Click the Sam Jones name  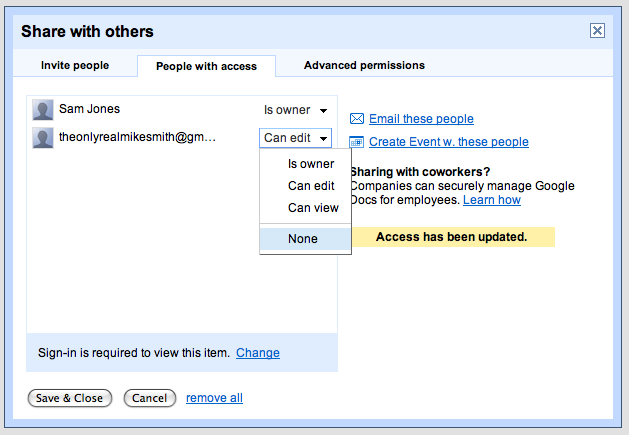[89, 109]
